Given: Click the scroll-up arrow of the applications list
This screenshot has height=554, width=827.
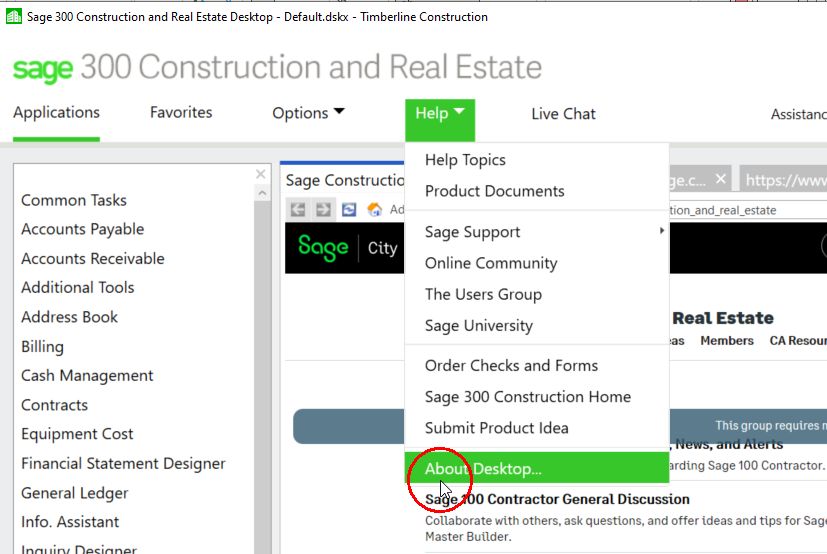Looking at the screenshot, I should coord(262,194).
